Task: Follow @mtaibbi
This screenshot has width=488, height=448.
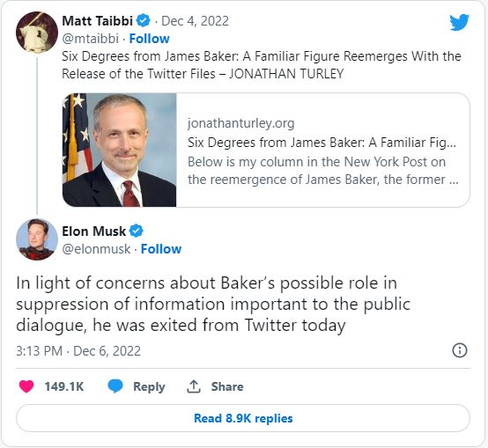Action: click(x=150, y=39)
